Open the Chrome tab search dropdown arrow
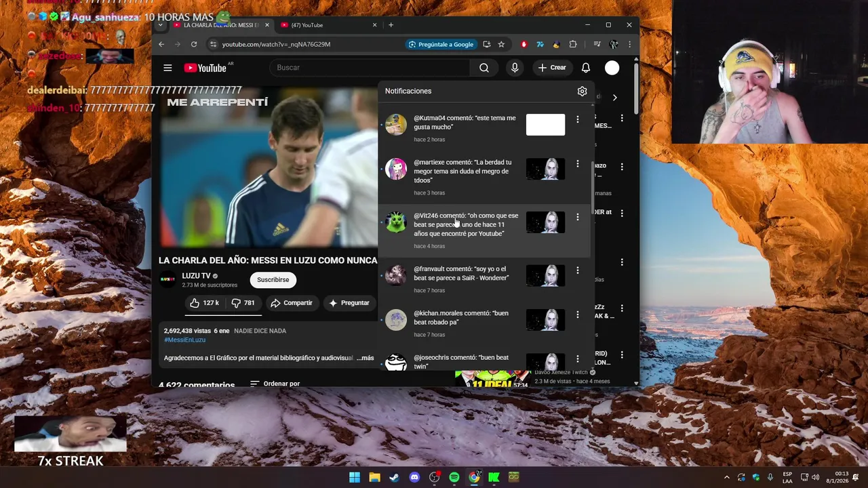The image size is (868, 488). click(x=160, y=25)
